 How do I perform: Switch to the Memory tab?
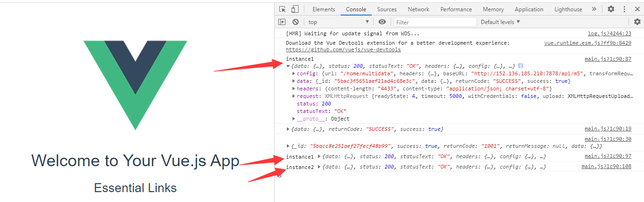[493, 9]
